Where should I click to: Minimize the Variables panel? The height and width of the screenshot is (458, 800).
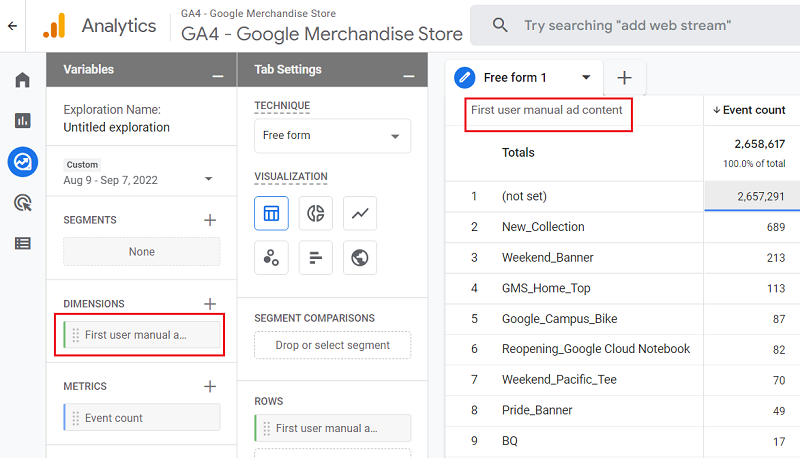point(217,72)
